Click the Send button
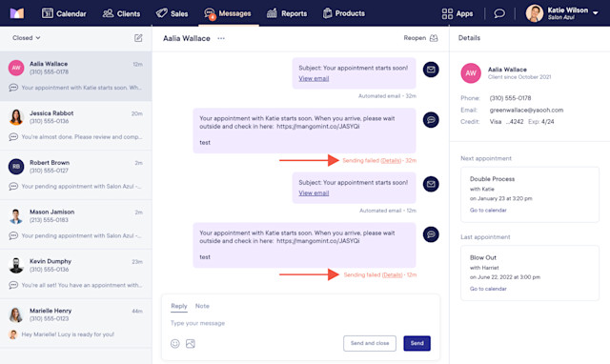The height and width of the screenshot is (364, 610). (x=417, y=343)
